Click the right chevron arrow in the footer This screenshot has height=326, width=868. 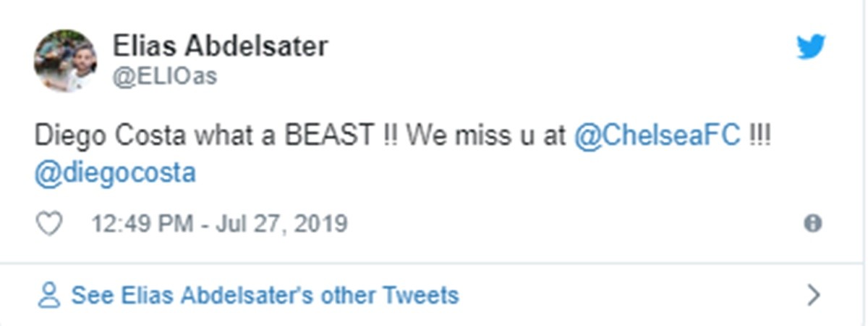(x=814, y=295)
